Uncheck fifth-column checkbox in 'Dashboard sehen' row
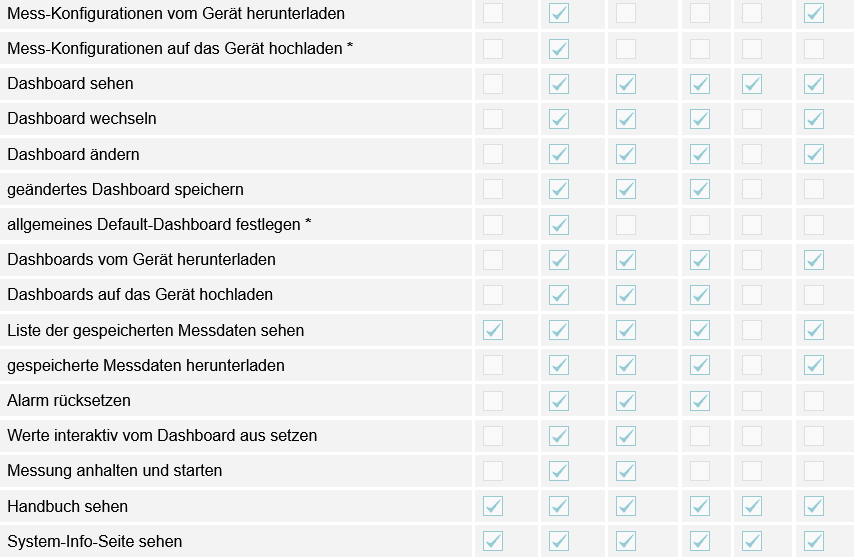860x558 pixels. 752,84
